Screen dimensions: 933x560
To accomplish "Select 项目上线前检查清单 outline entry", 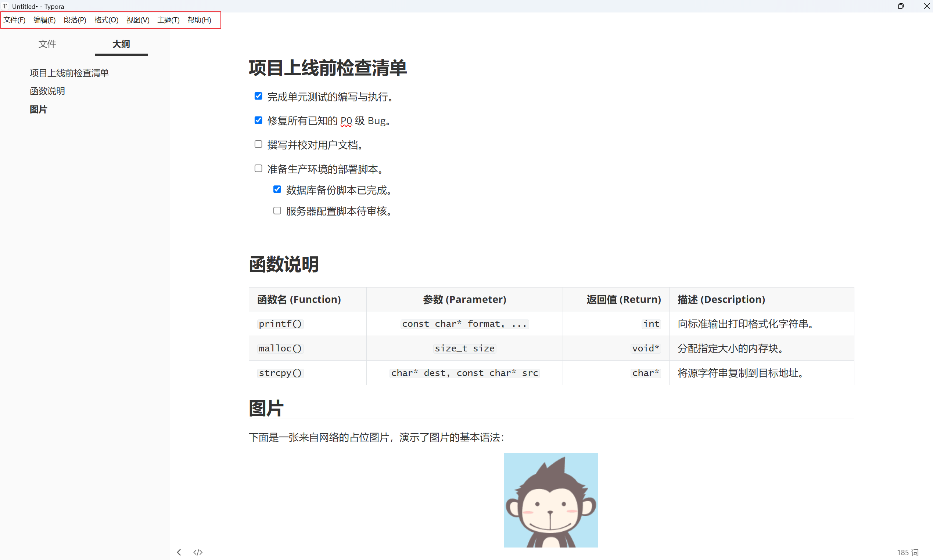I will click(x=69, y=73).
